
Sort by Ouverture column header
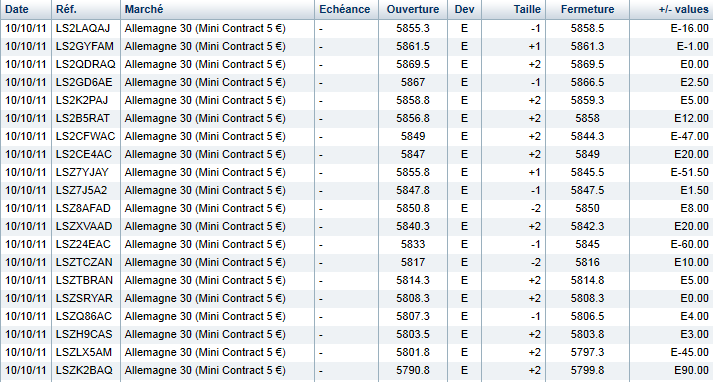click(x=413, y=9)
